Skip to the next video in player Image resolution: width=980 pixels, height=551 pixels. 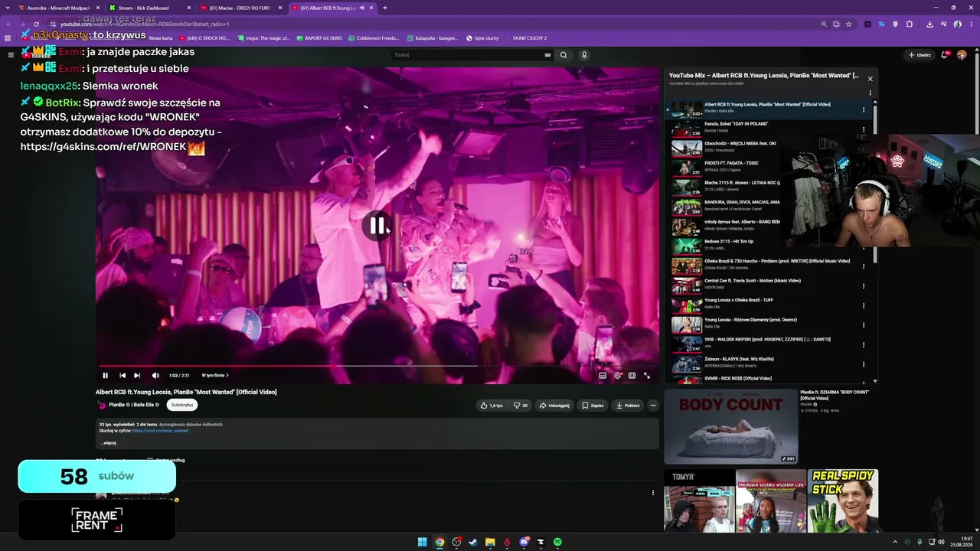click(137, 376)
